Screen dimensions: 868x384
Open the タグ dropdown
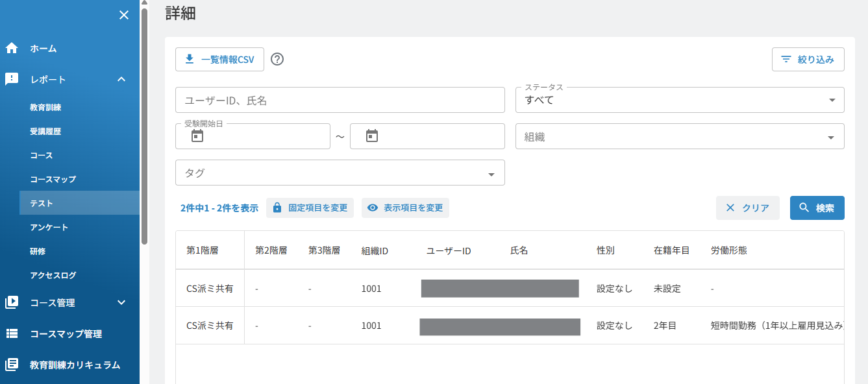(340, 173)
